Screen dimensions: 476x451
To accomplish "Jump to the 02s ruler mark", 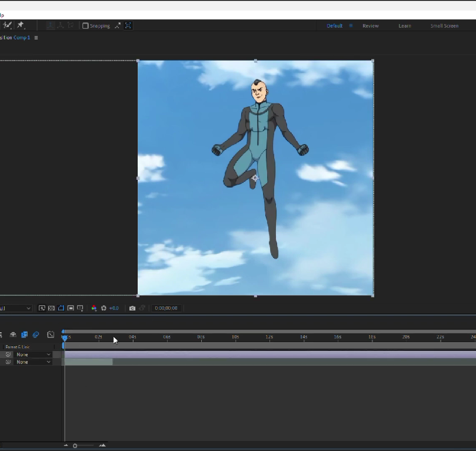I will tap(98, 337).
